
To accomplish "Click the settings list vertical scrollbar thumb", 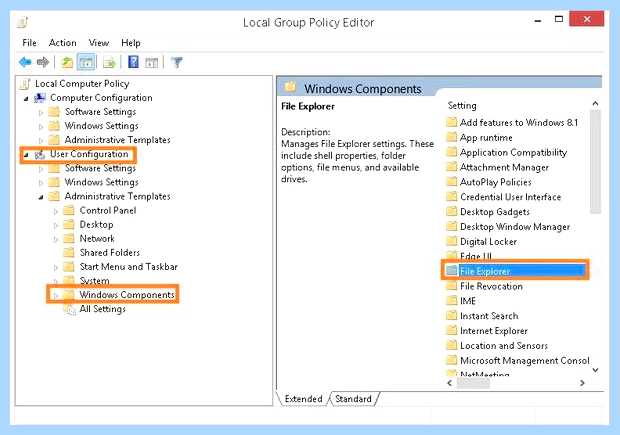I will click(595, 162).
